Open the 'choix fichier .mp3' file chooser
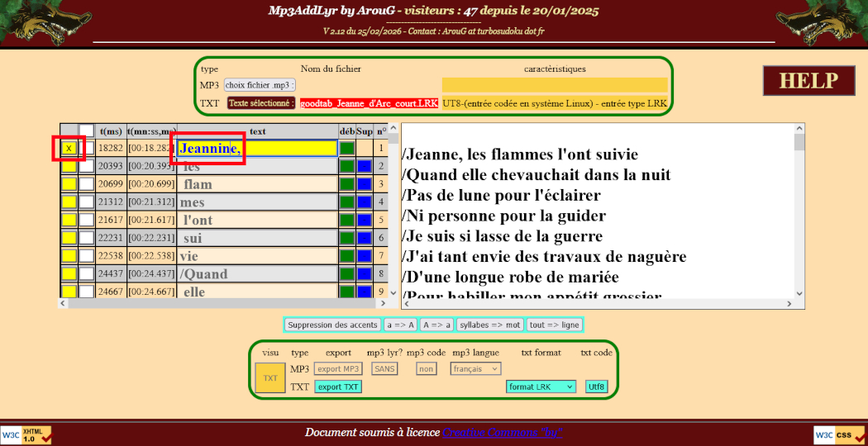Viewport: 868px width, 446px height. pos(260,85)
